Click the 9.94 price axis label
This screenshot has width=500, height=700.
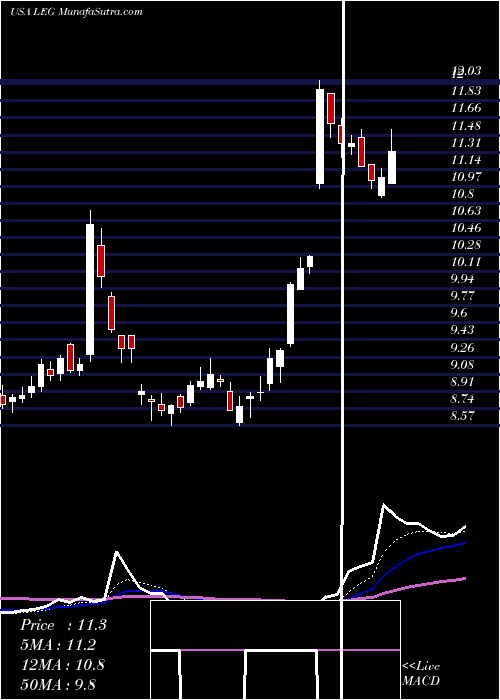464,279
